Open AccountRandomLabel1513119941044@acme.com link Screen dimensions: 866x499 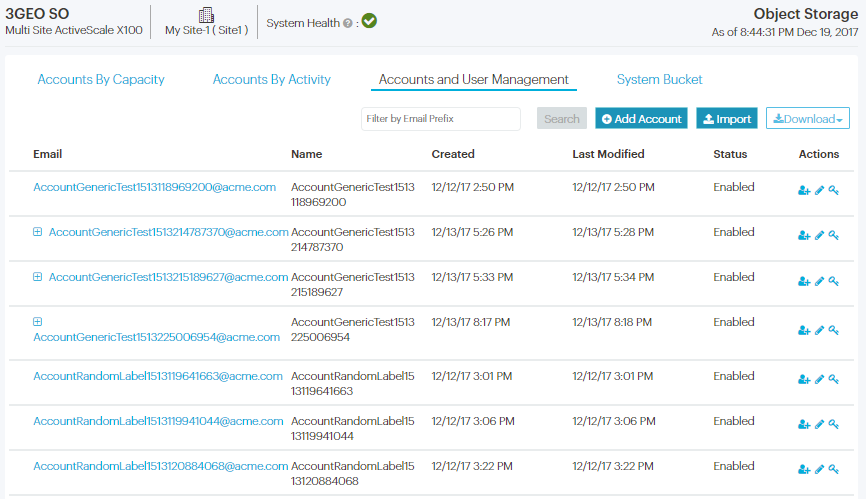pos(159,421)
